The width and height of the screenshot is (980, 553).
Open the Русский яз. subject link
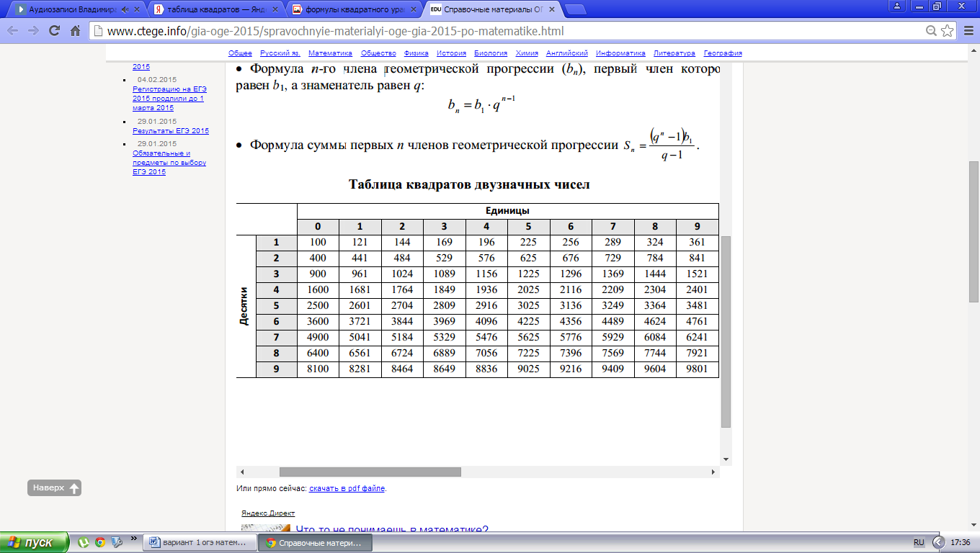280,53
